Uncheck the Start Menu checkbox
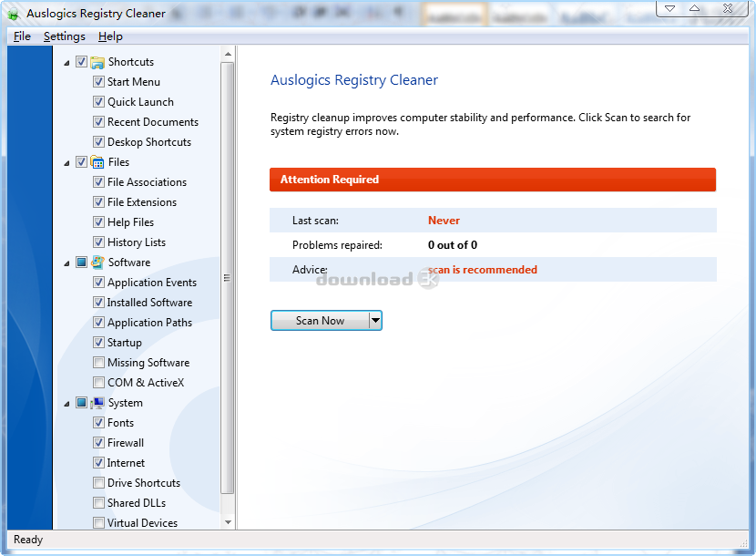The image size is (756, 556). [98, 82]
